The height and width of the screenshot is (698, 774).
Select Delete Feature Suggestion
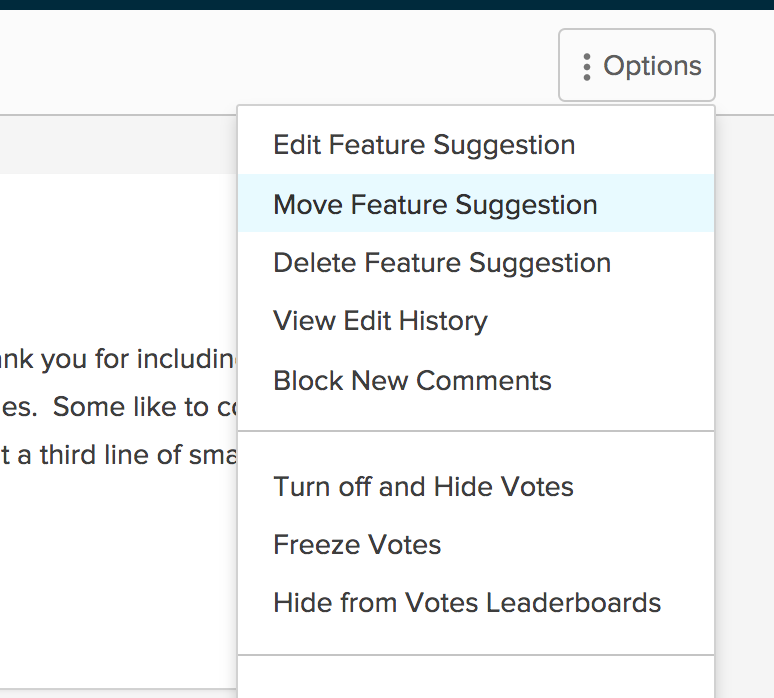tap(476, 262)
